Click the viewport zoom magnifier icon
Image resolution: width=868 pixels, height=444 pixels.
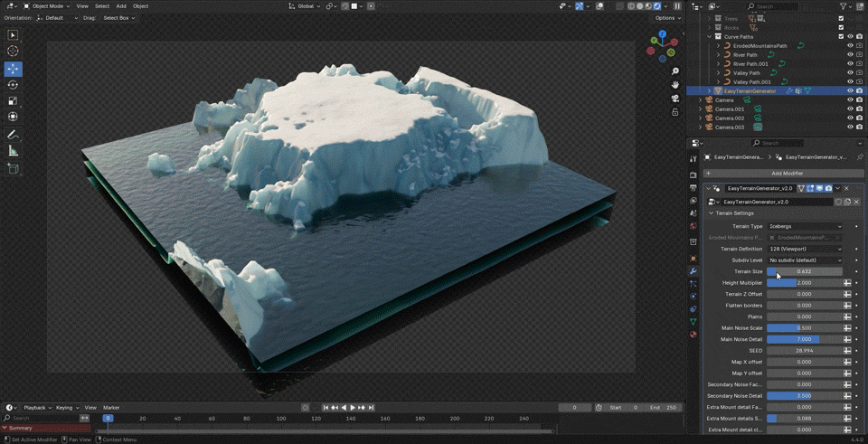pyautogui.click(x=675, y=71)
